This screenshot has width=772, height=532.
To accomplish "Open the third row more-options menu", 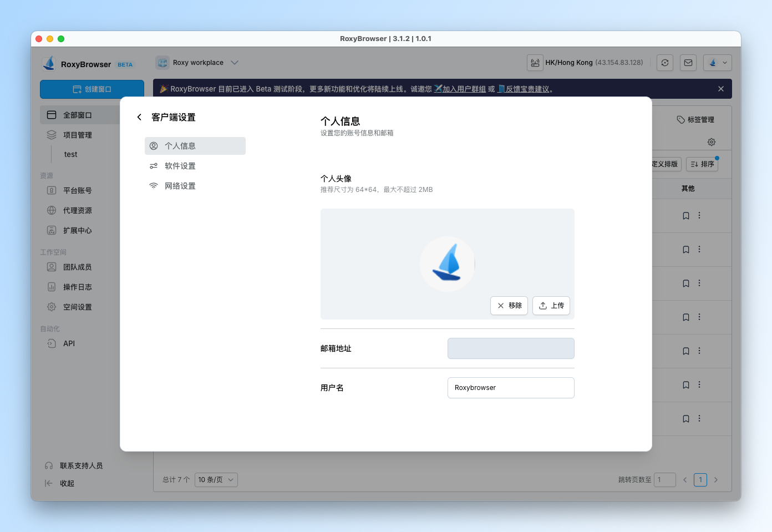I will pos(699,283).
